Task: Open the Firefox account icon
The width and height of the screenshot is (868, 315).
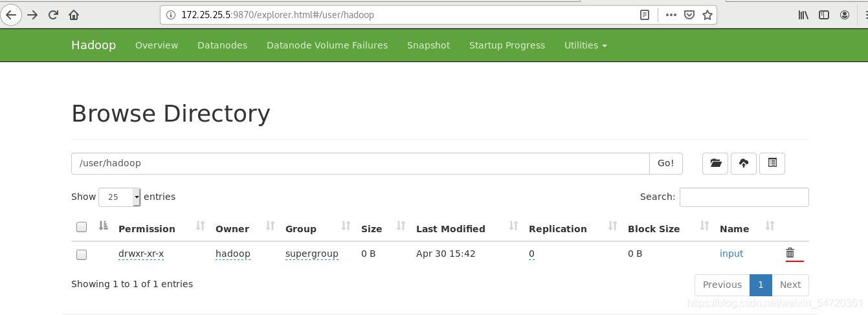Action: [x=845, y=14]
